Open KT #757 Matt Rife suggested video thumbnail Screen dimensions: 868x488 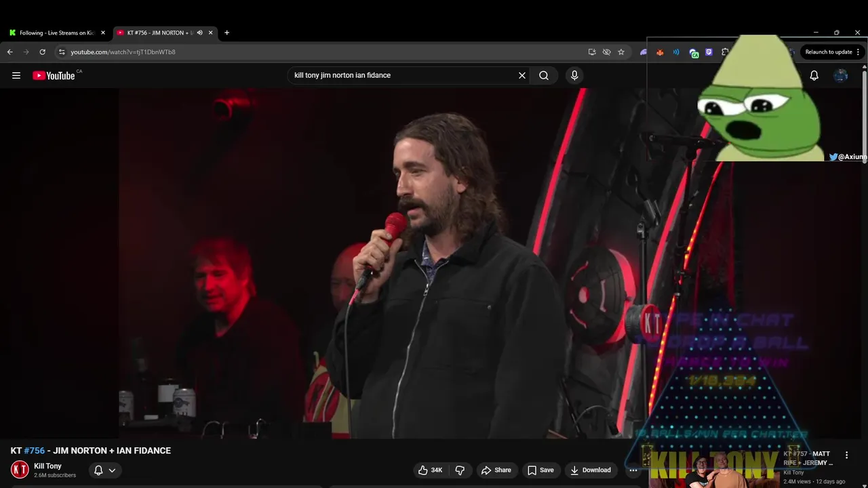coord(713,468)
